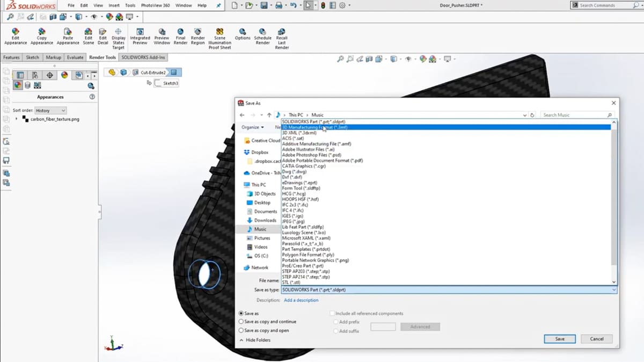Open PhotoView 360 menu
The height and width of the screenshot is (362, 644).
coord(155,5)
